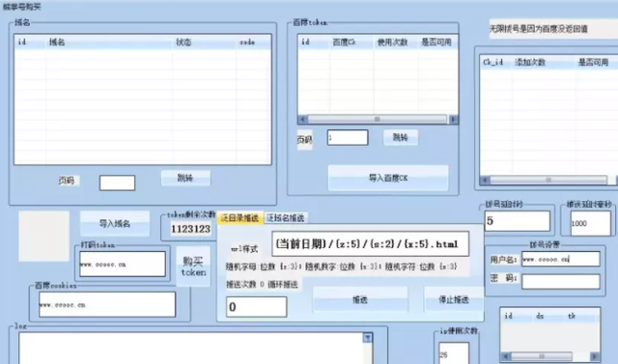618x364 pixels.
Task: Click the 购买 token button
Action: click(193, 266)
